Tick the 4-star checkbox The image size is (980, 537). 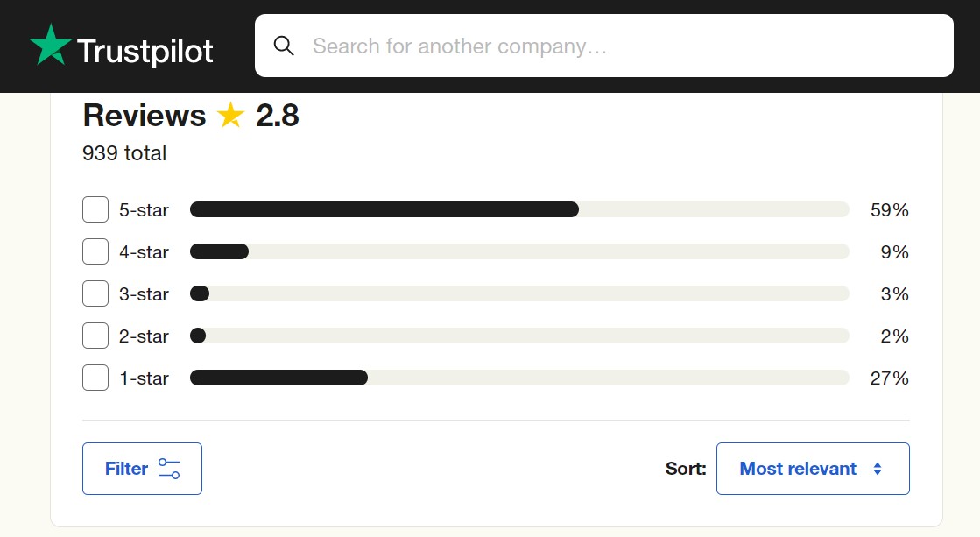point(95,252)
